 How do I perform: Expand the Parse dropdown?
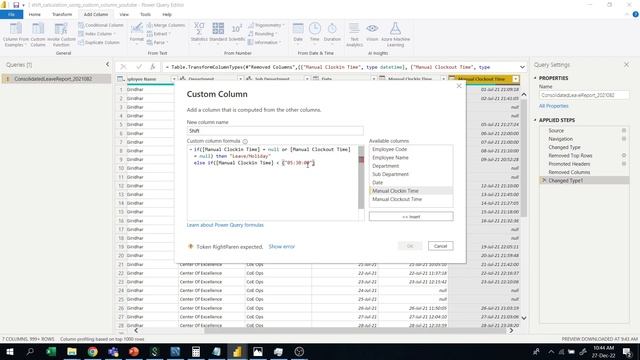tap(167, 42)
